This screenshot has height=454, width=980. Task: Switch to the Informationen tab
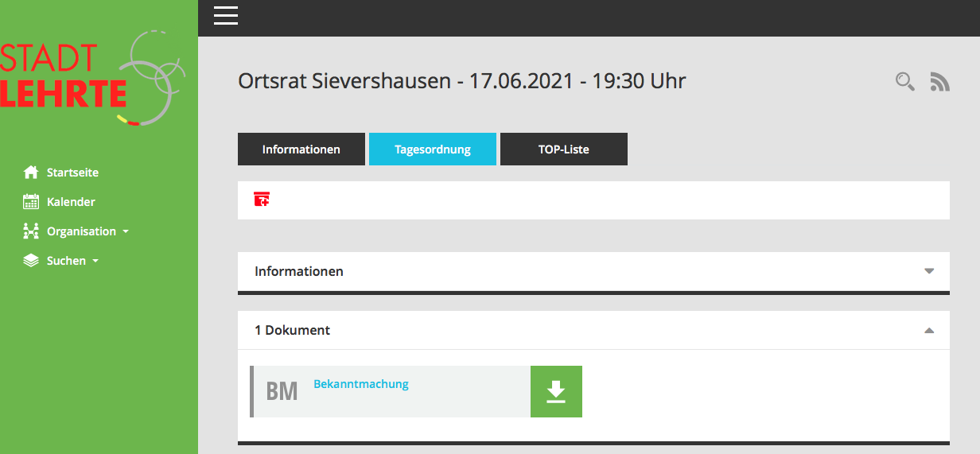pyautogui.click(x=301, y=149)
